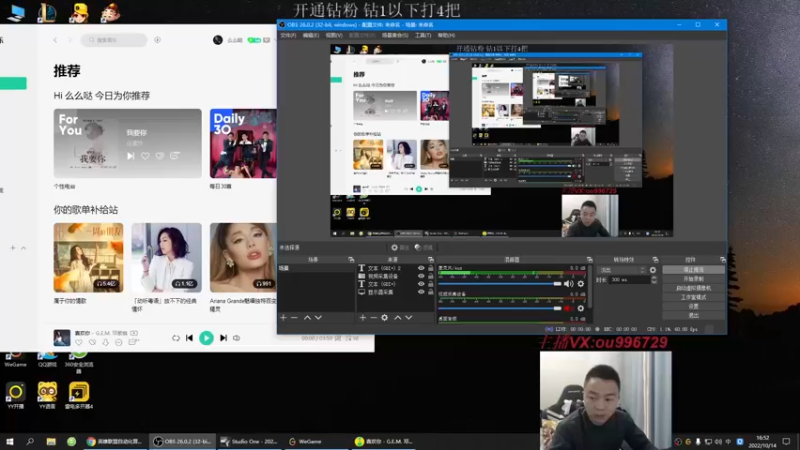This screenshot has width=800, height=450.
Task: Click 退出 button in OBS controls
Action: click(693, 315)
